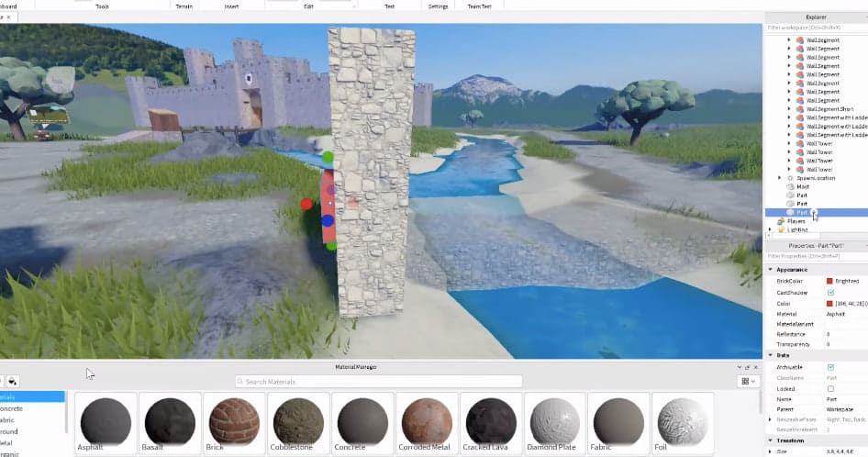
Task: Expand the SpawnLocation tree node
Action: pyautogui.click(x=779, y=178)
